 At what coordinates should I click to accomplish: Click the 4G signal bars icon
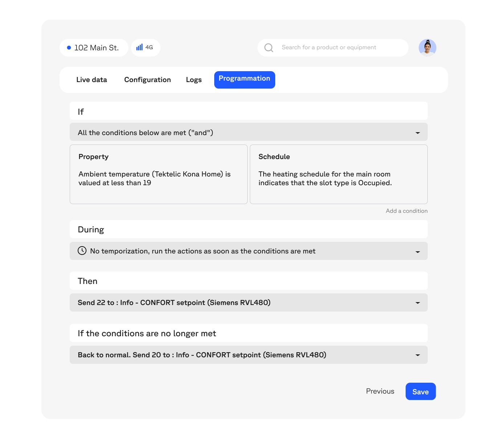point(139,47)
